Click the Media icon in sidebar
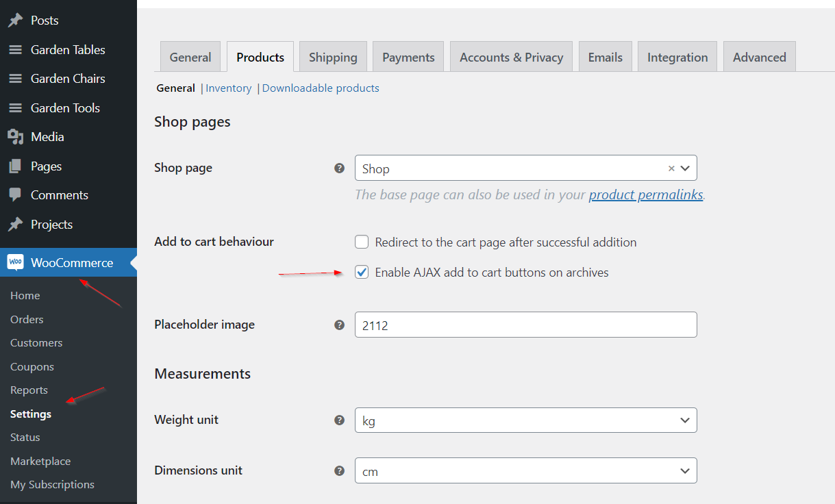This screenshot has width=835, height=504. [x=15, y=137]
